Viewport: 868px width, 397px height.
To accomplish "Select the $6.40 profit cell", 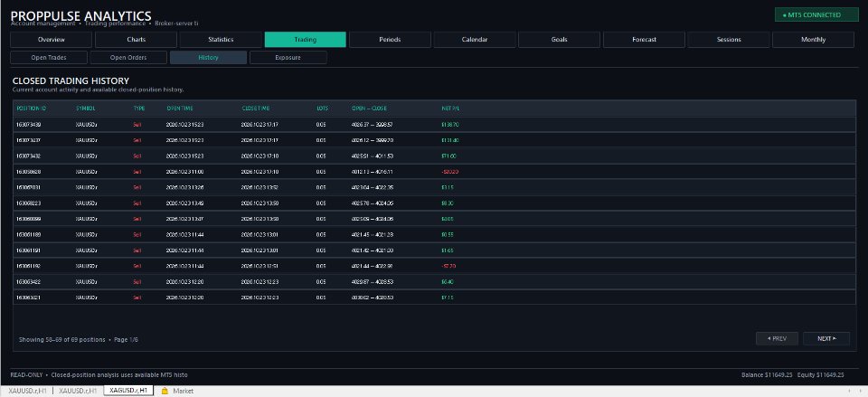I will tap(448, 282).
